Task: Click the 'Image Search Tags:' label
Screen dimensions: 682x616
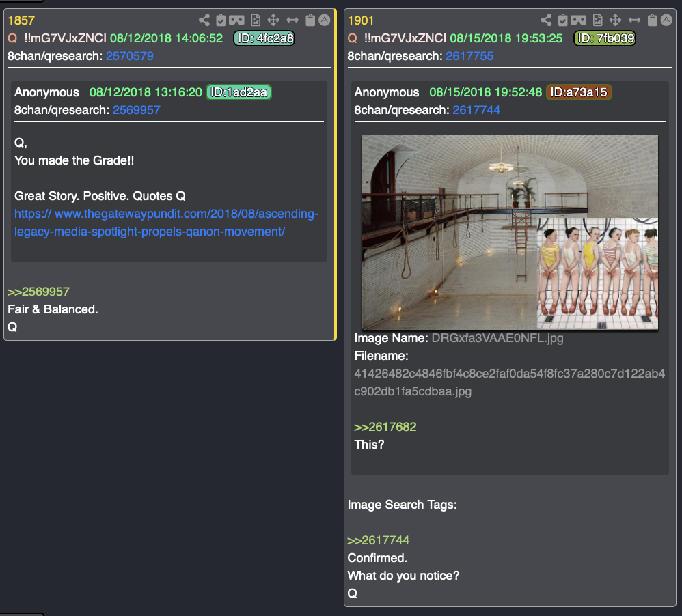Action: (403, 505)
